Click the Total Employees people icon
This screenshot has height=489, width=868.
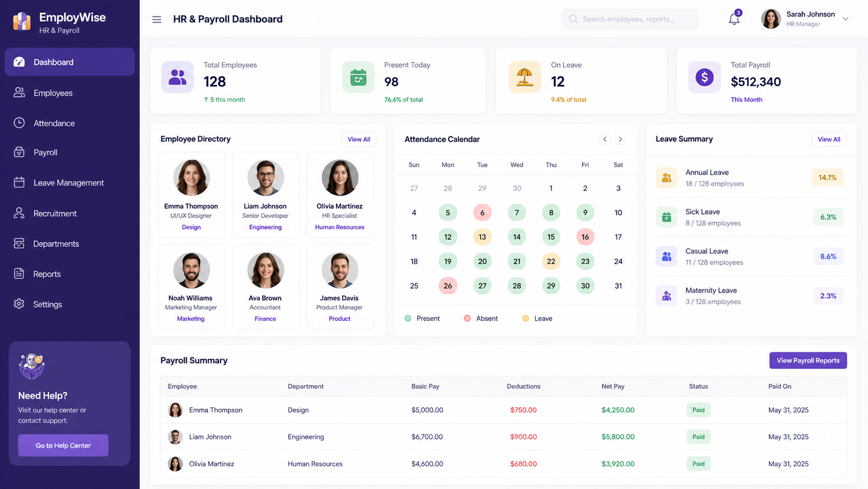click(178, 77)
